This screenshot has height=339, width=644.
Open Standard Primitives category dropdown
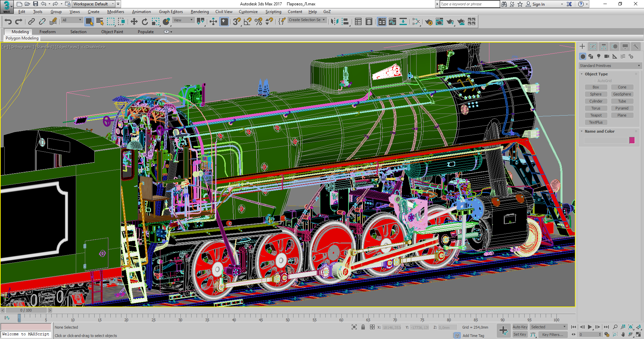point(610,66)
